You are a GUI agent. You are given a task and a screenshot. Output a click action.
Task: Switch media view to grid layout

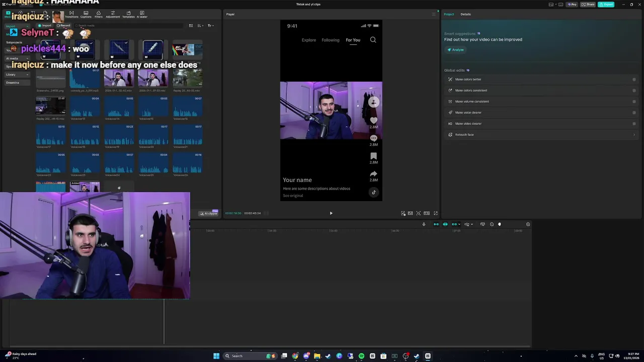click(191, 26)
